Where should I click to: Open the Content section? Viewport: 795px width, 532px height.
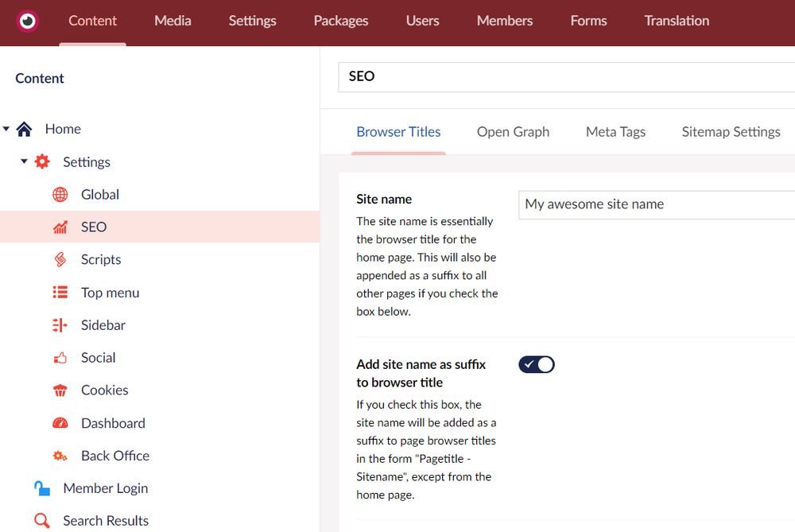pyautogui.click(x=92, y=21)
